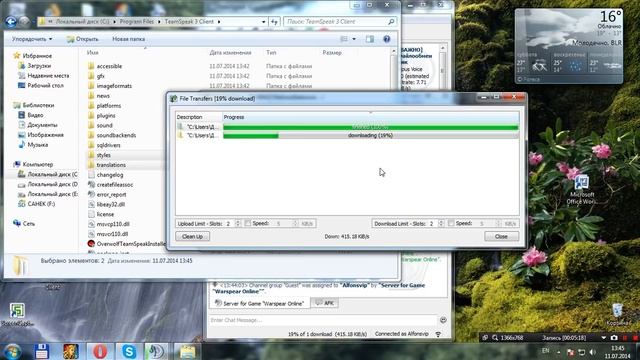Click the Close button in File Transfers dialog
Viewport: 640px width, 360px height.
point(501,236)
